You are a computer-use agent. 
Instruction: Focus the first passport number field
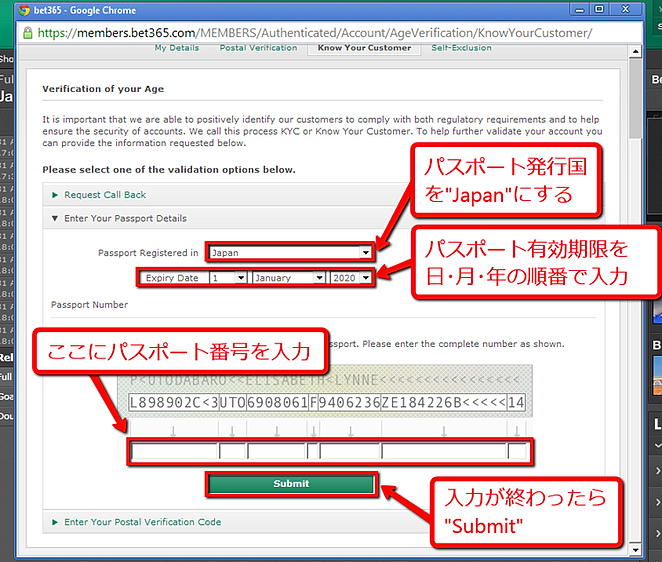(x=174, y=451)
